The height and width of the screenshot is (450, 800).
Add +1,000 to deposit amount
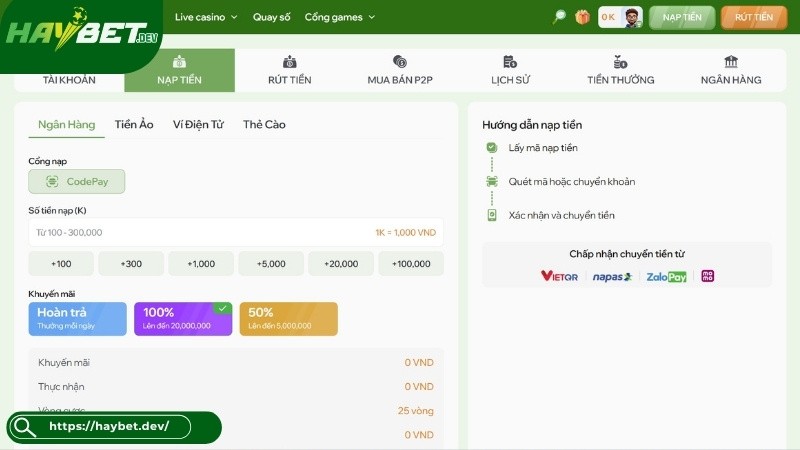[x=201, y=264]
